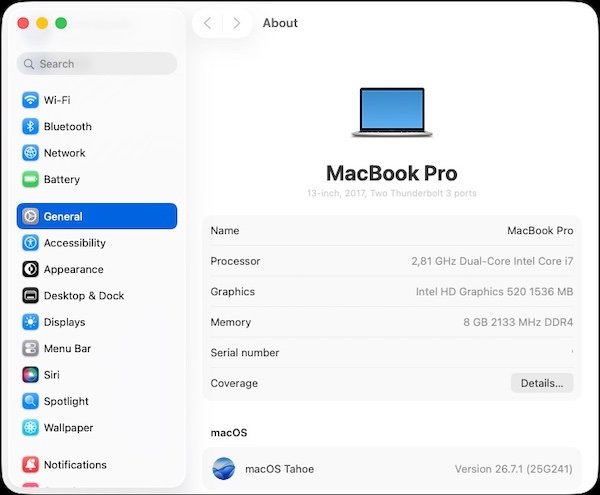Click the large 'MacBook Pro' heading

pos(392,173)
